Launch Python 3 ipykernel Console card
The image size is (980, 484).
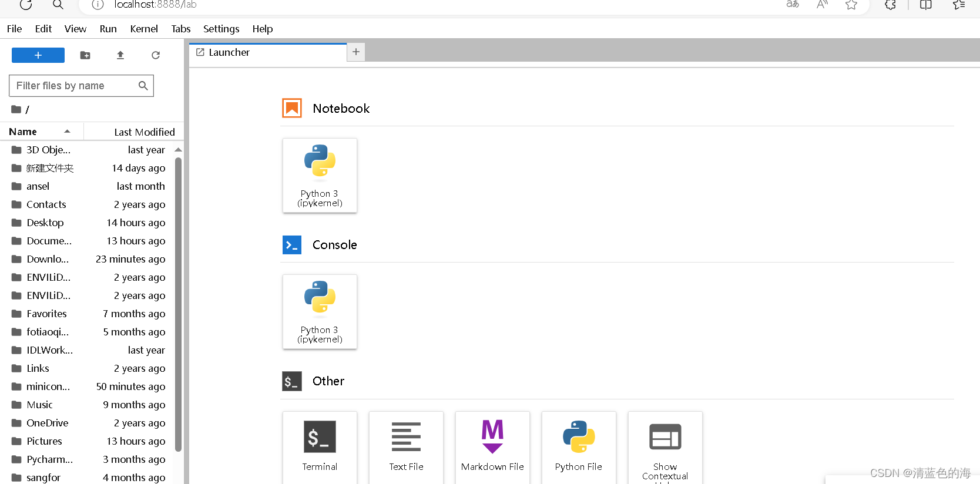point(320,312)
